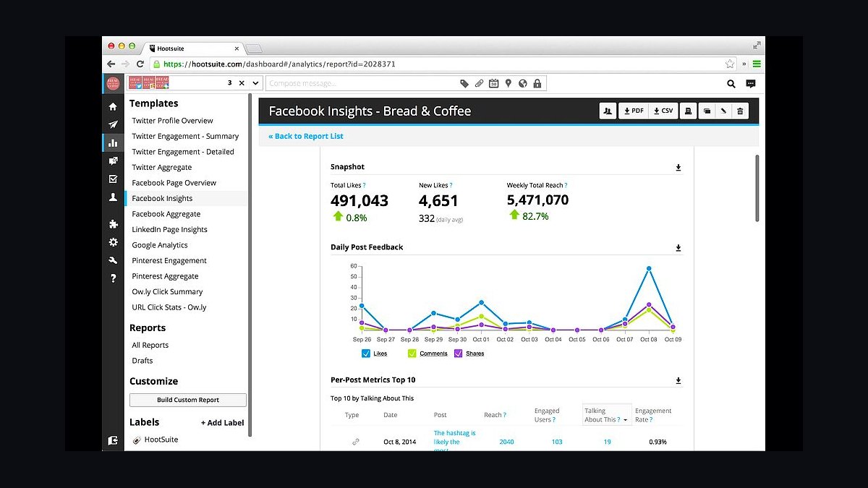Open the App Directory puzzle piece icon

pos(113,224)
